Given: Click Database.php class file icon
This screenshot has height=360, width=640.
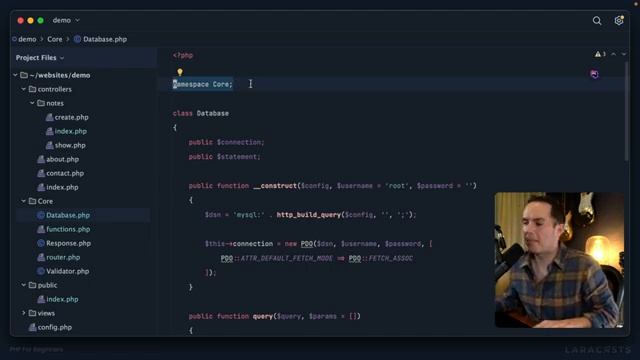Looking at the screenshot, I should (x=41, y=215).
